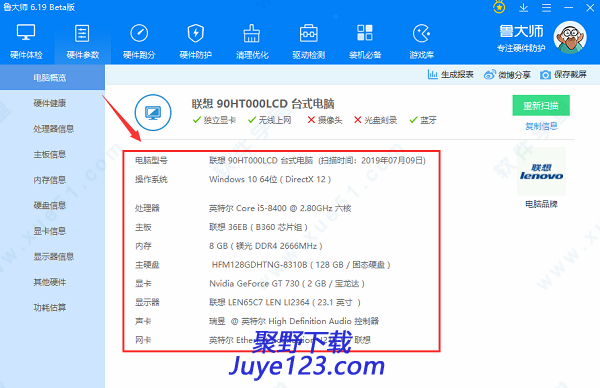The image size is (600, 388).
Task: Click the 8 GB DDR4 2666MHz memory value
Action: point(266,246)
